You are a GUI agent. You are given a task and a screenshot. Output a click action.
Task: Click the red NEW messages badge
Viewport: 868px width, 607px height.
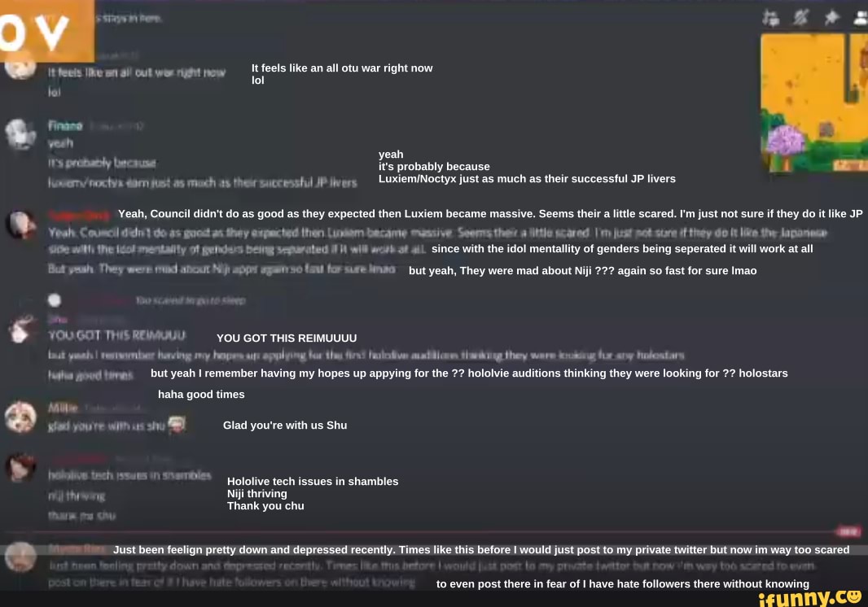pyautogui.click(x=848, y=531)
